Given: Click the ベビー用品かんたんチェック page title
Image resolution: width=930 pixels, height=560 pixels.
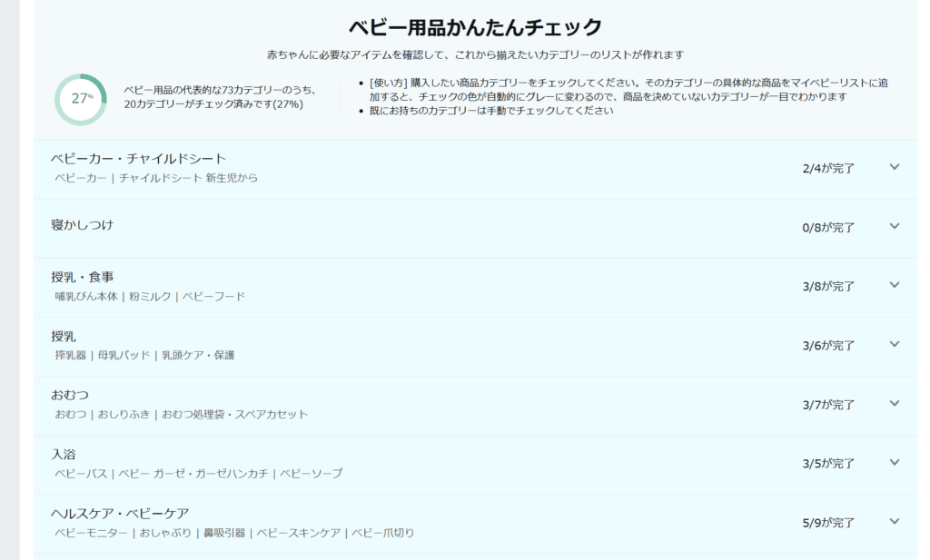Looking at the screenshot, I should click(475, 27).
